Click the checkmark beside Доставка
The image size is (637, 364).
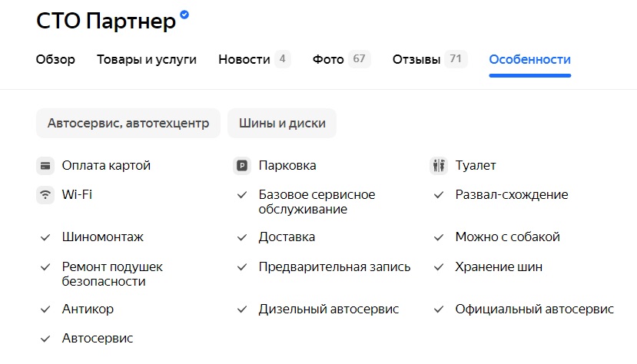[242, 237]
